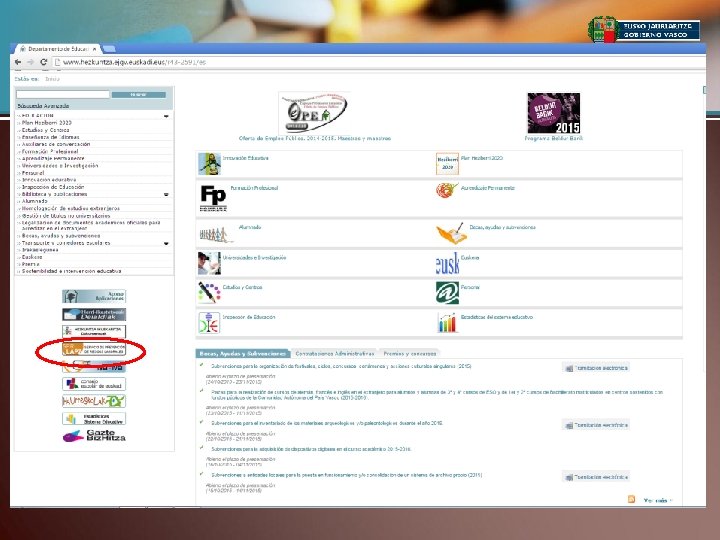Open the sidebar link Auxiliares de conversación
The image size is (720, 540).
[56, 144]
